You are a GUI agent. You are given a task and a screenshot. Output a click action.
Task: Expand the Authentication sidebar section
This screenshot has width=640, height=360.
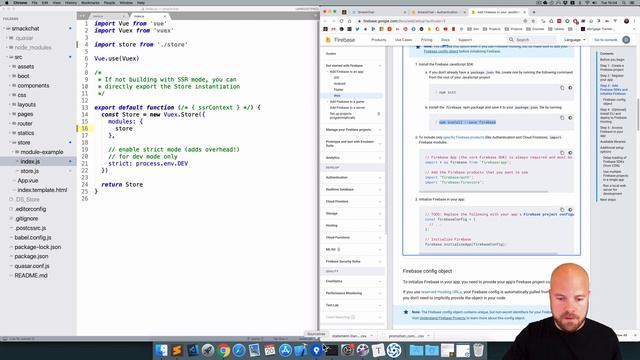click(353, 178)
